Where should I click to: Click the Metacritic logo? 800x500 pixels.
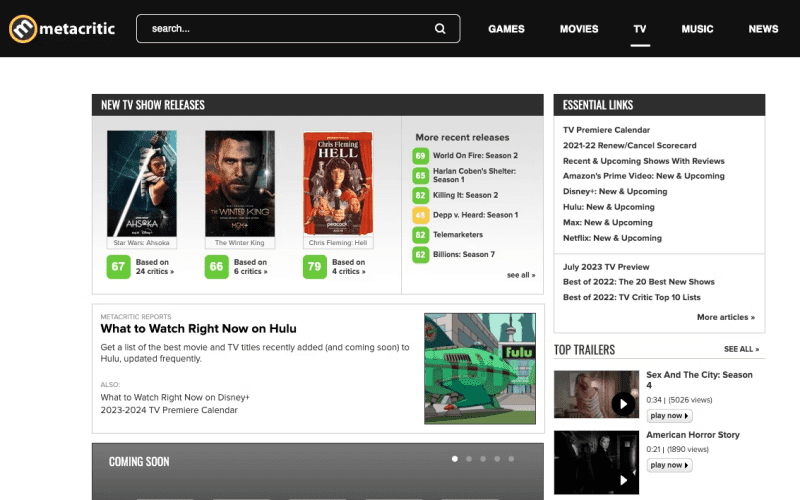62,29
